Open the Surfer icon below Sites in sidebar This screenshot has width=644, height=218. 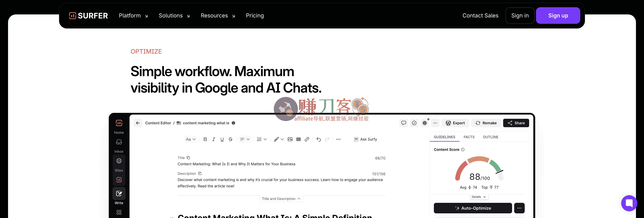pos(119,180)
